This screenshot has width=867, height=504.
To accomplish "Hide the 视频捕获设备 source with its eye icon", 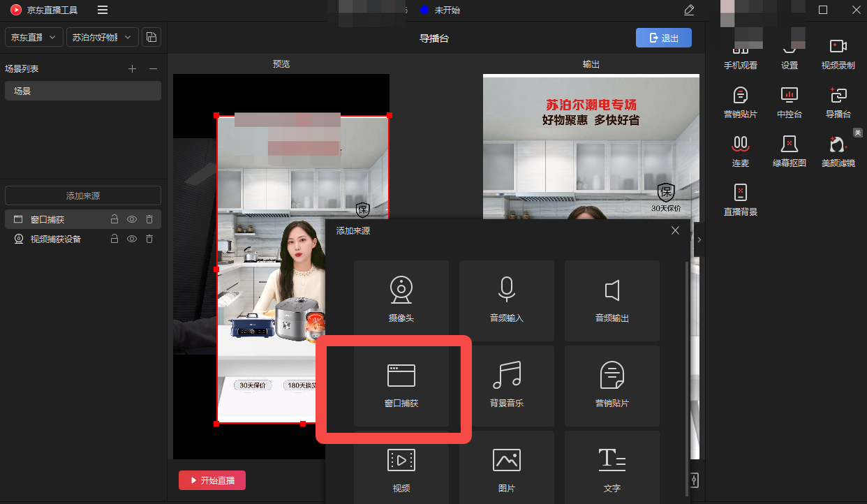I will click(x=132, y=239).
